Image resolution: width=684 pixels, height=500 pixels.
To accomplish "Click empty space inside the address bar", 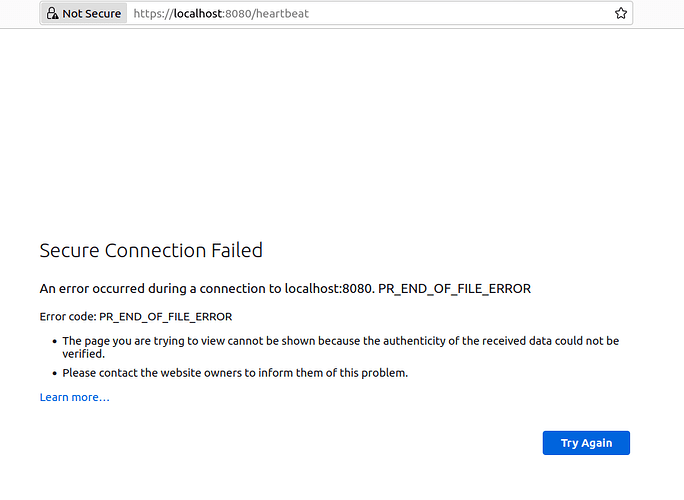I will click(458, 13).
